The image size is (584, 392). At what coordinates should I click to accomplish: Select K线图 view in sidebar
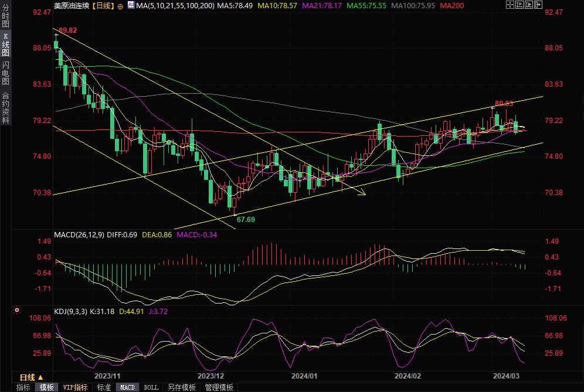click(x=6, y=45)
